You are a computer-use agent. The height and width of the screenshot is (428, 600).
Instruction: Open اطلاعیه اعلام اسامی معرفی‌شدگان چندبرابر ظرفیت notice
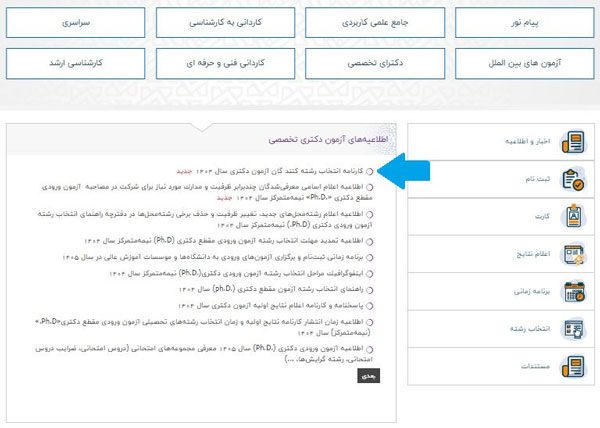pos(207,192)
